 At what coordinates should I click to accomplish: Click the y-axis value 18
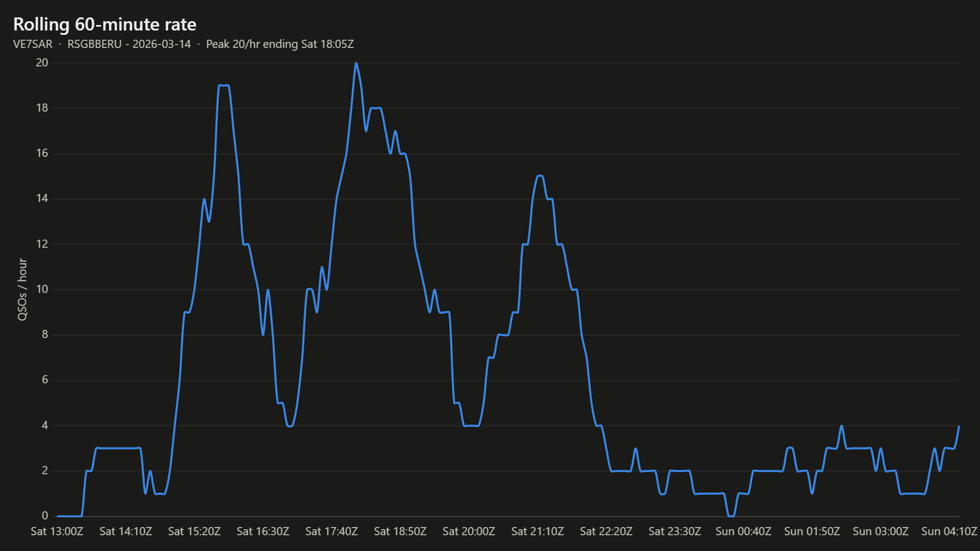[42, 108]
